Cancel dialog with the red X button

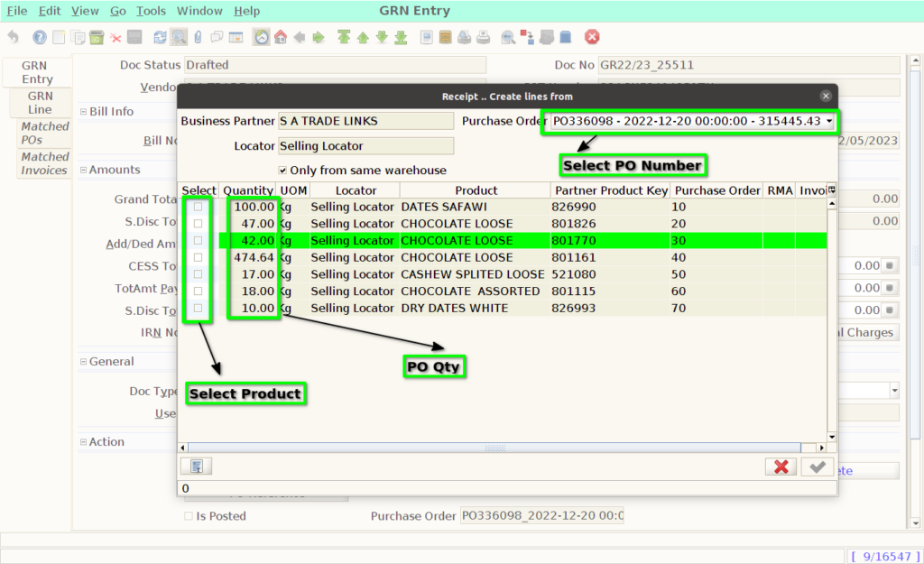(x=781, y=467)
